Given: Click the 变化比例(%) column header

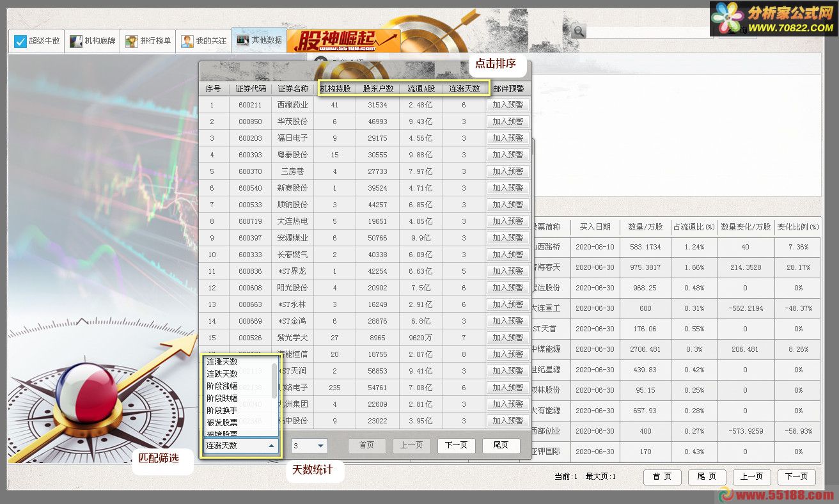Looking at the screenshot, I should [798, 227].
